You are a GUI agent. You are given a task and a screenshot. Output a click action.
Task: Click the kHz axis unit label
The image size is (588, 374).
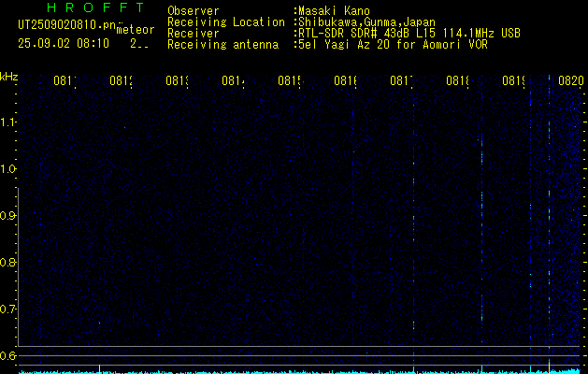[x=8, y=77]
